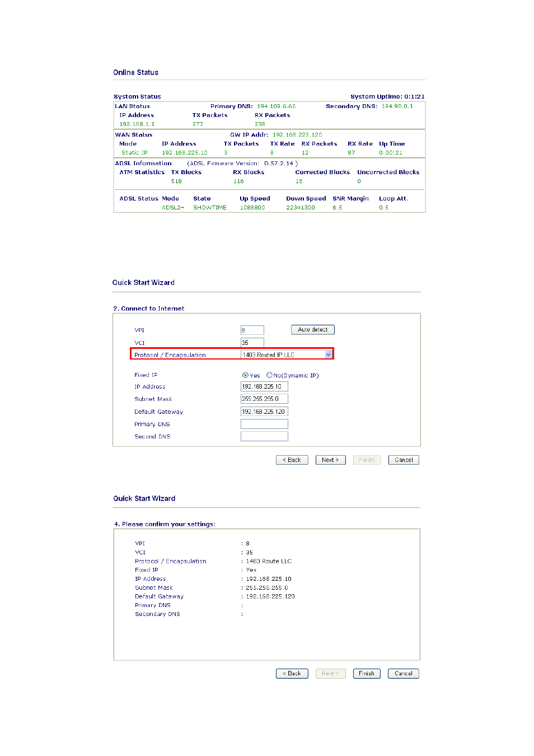The height and width of the screenshot is (756, 534).
Task: Select the Subnet Mask input box
Action: [264, 399]
